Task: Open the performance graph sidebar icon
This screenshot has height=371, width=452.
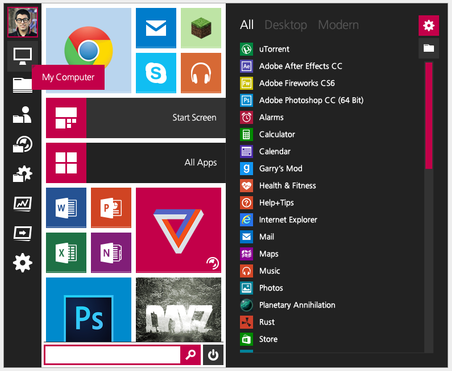Action: tap(23, 203)
